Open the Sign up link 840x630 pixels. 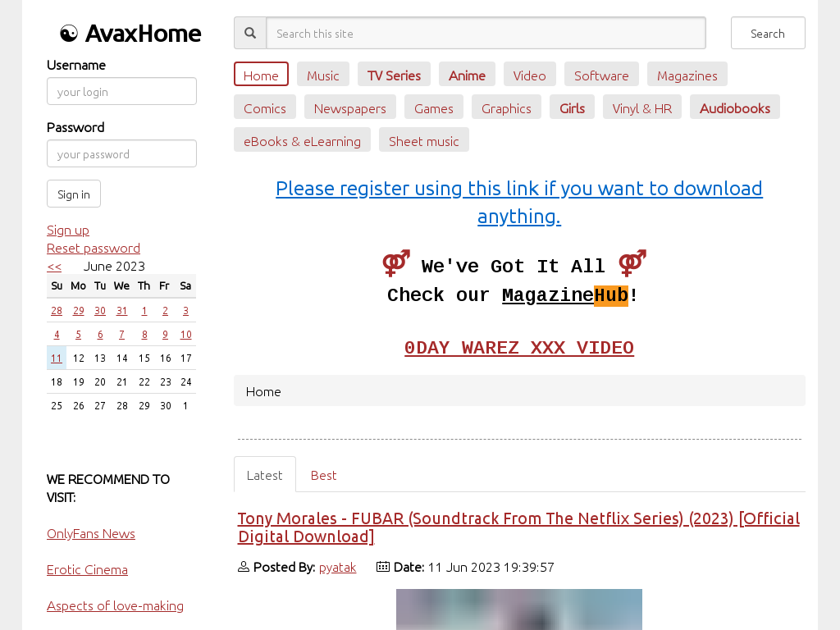pos(68,231)
